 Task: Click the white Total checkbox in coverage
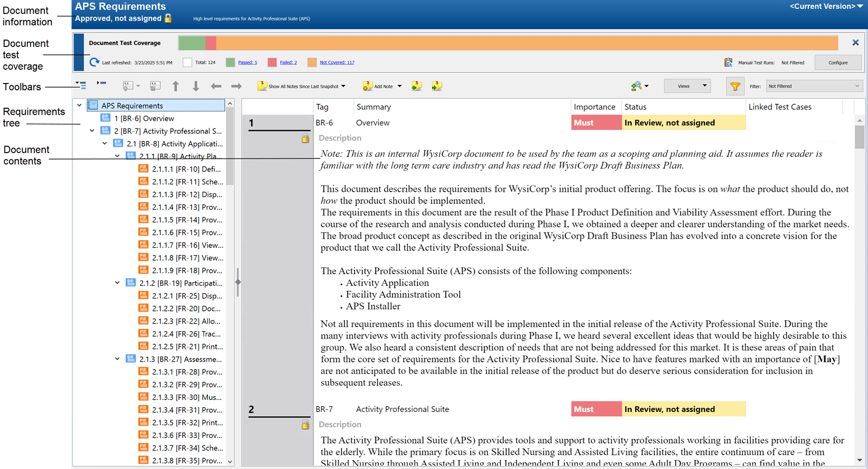187,62
